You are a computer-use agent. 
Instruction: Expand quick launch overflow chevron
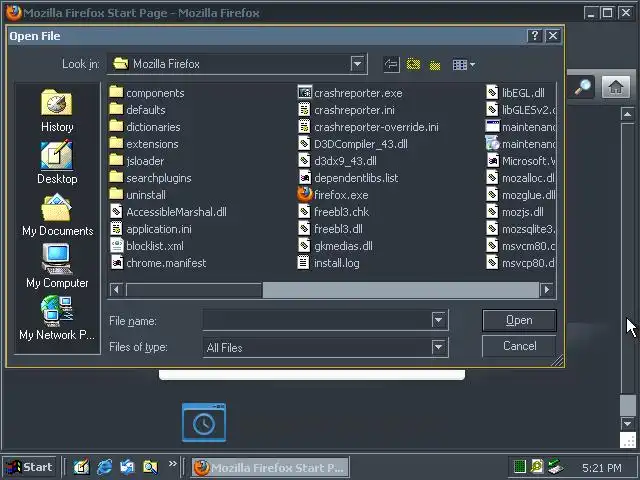(173, 464)
